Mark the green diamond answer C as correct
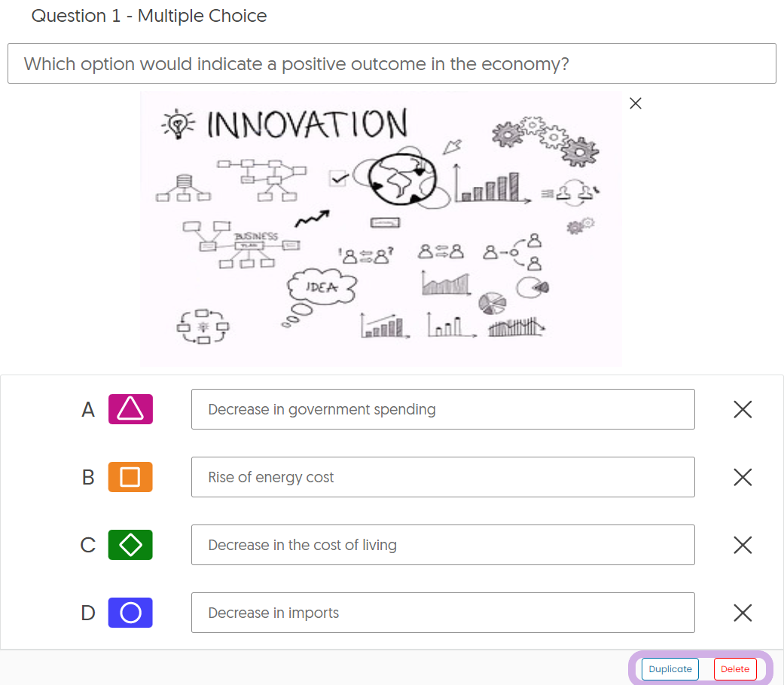784x685 pixels. (x=130, y=545)
